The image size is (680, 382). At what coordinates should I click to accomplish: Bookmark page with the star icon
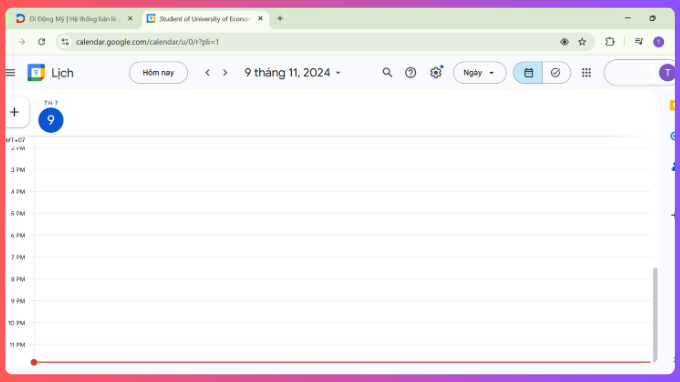(x=582, y=42)
